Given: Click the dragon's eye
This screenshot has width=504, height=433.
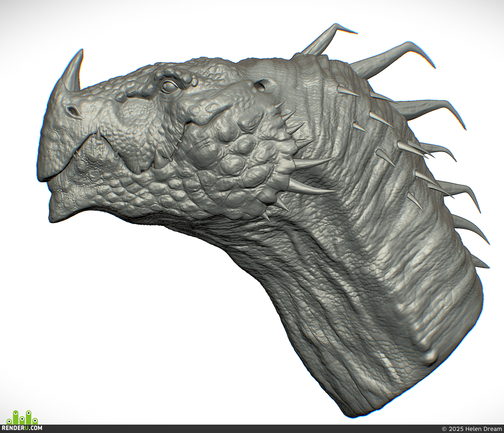Looking at the screenshot, I should click(169, 87).
